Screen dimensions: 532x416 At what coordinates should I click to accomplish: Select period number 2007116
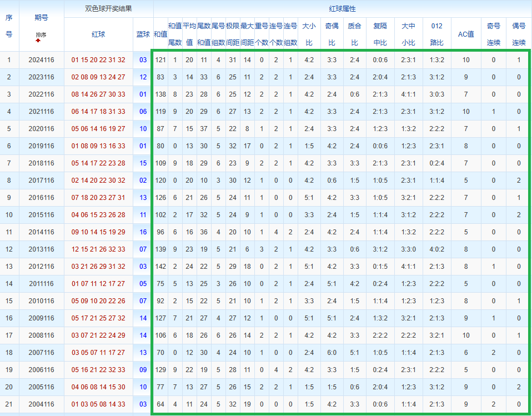[42, 353]
